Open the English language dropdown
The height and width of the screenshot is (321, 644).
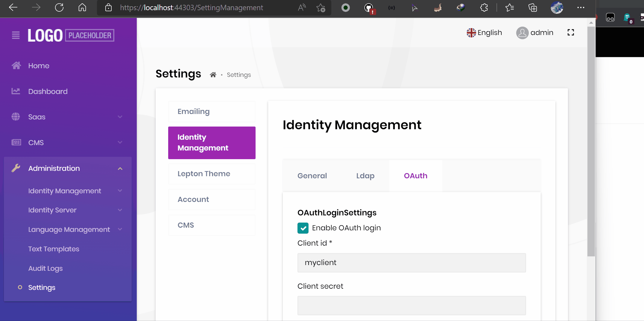click(484, 33)
